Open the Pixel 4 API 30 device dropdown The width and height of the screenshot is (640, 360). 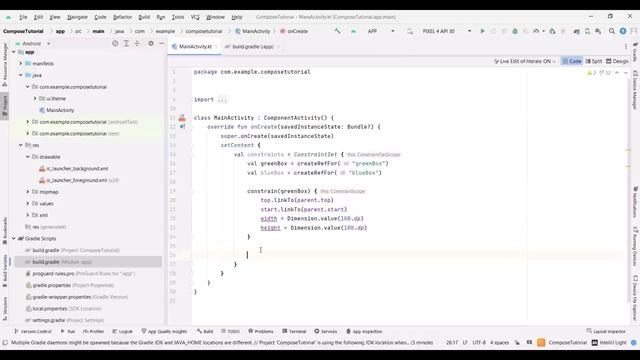click(447, 31)
